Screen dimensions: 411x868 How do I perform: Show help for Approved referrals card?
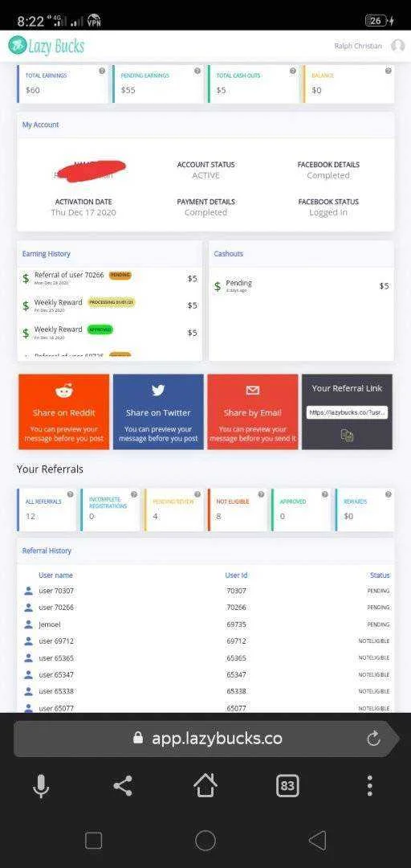pos(325,494)
